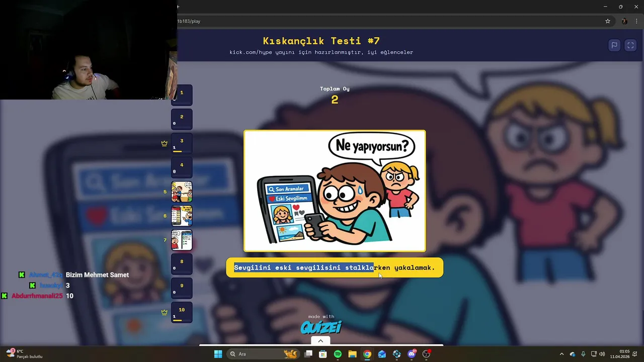Select rating card number 3

point(182,143)
